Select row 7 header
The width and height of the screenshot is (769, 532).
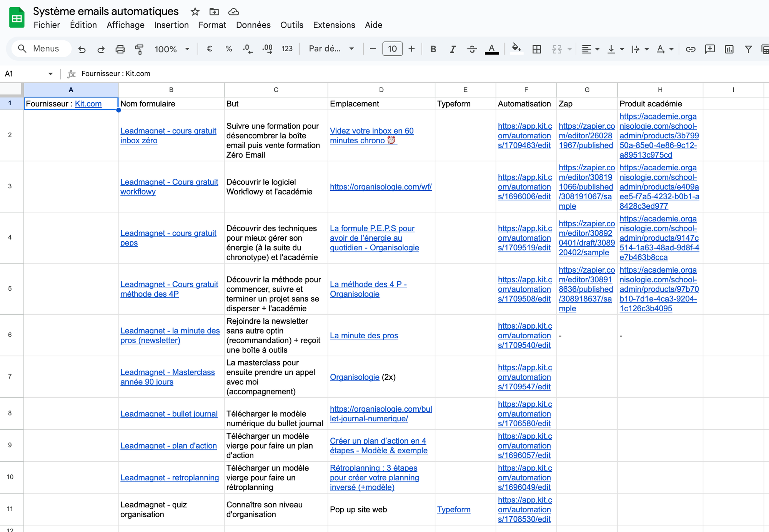tap(10, 377)
